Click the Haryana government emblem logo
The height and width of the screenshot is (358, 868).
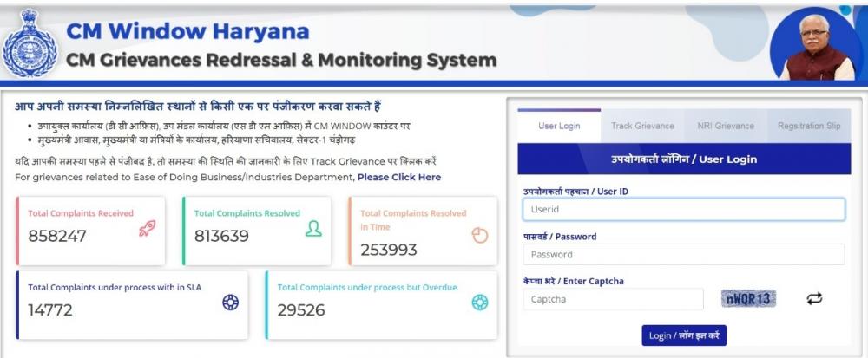pos(30,43)
